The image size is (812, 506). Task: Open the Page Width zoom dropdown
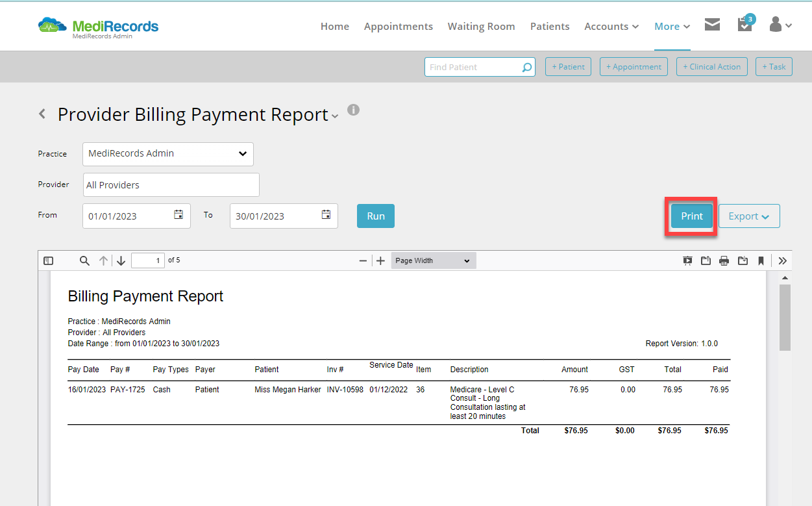(x=434, y=260)
